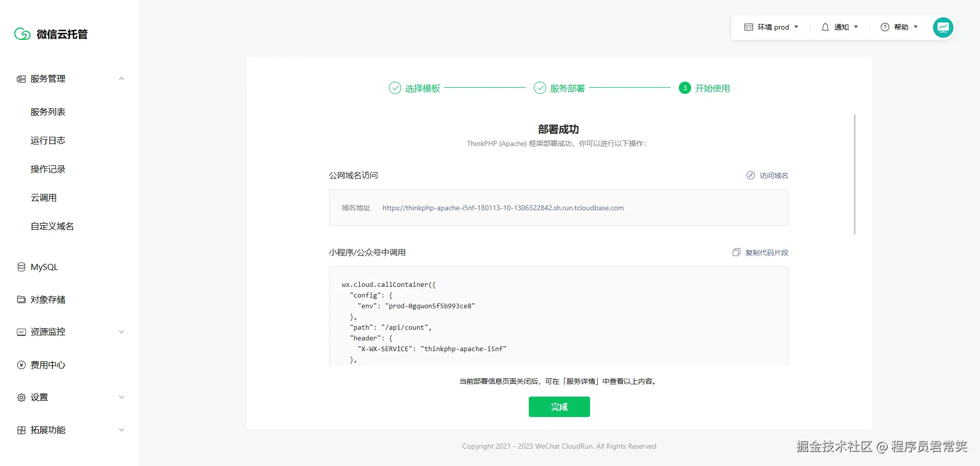The image size is (980, 466).
Task: Click the 对象存储 folder icon
Action: click(x=21, y=300)
